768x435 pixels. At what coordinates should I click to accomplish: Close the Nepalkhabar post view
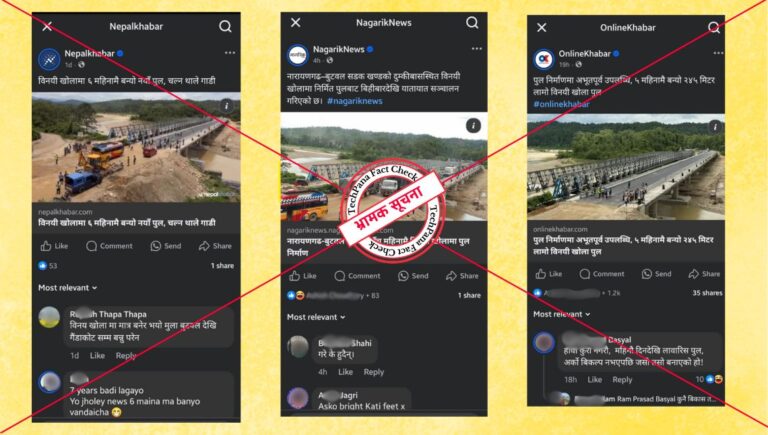(47, 26)
